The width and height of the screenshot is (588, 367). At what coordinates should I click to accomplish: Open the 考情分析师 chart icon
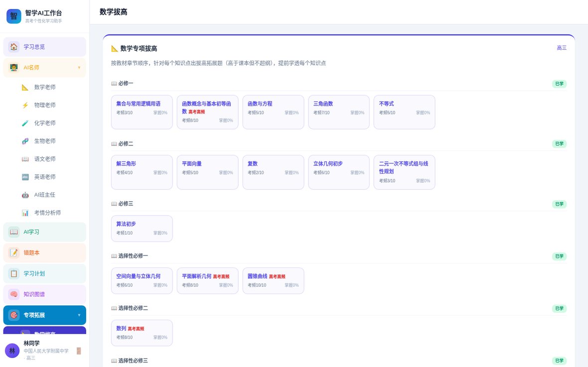[25, 213]
